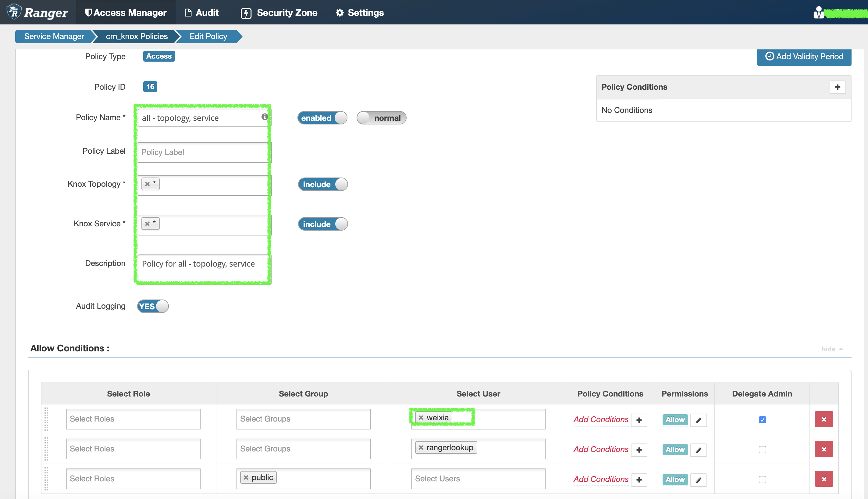Screen dimensions: 868x499
Task: Click the Service Manager breadcrumb tab
Action: pyautogui.click(x=54, y=36)
